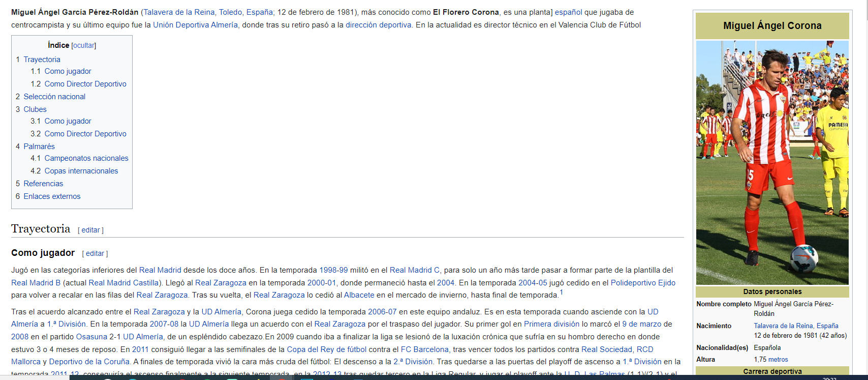868x380 pixels.
Task: Visit the FC Barcelona article
Action: coord(425,349)
